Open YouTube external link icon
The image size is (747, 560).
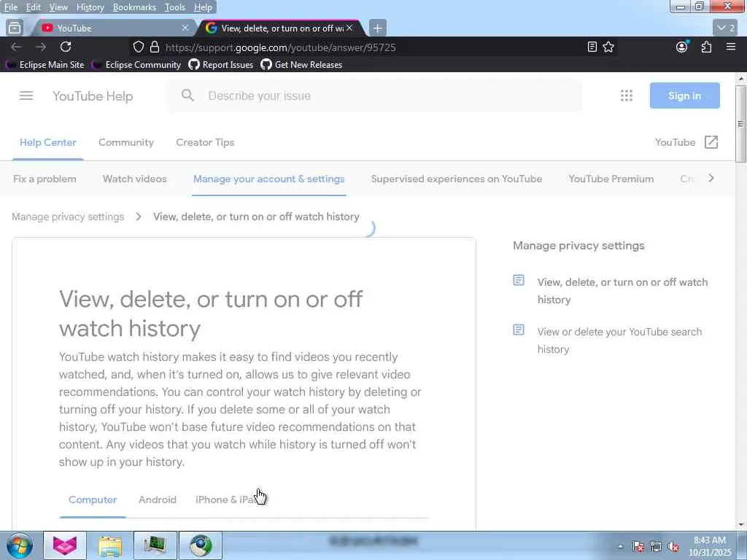point(711,142)
